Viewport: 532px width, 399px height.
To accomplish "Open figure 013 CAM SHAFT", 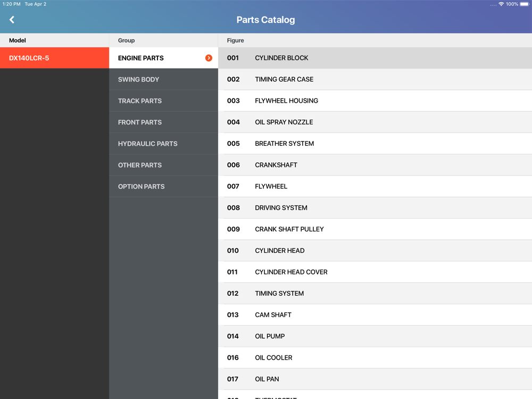I will pos(375,314).
